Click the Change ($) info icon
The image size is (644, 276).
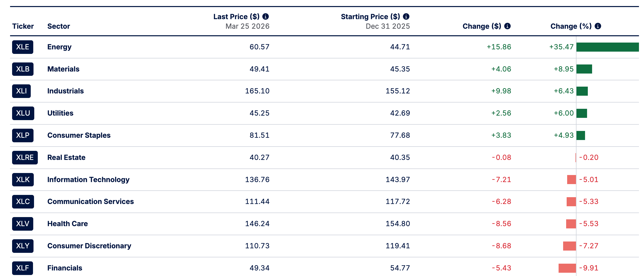point(507,26)
